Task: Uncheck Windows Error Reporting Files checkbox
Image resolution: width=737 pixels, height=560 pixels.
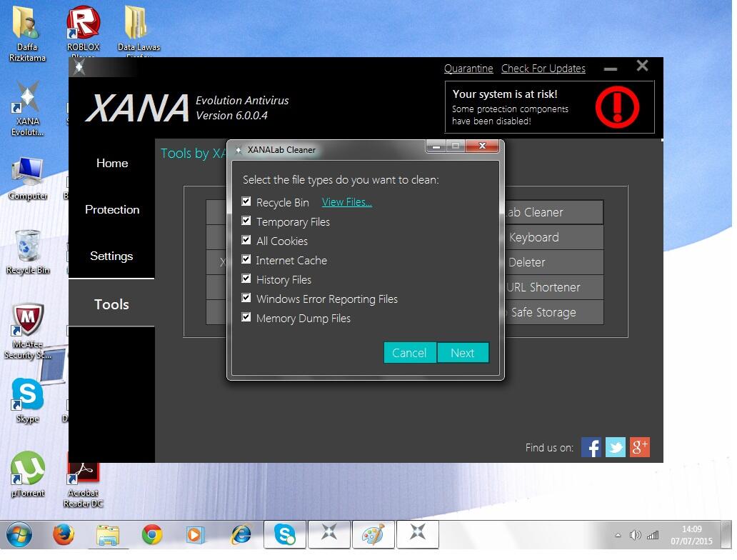Action: pos(246,298)
